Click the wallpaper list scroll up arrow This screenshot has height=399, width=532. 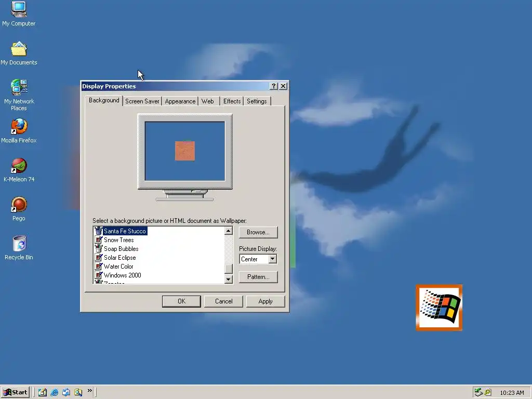pos(229,231)
